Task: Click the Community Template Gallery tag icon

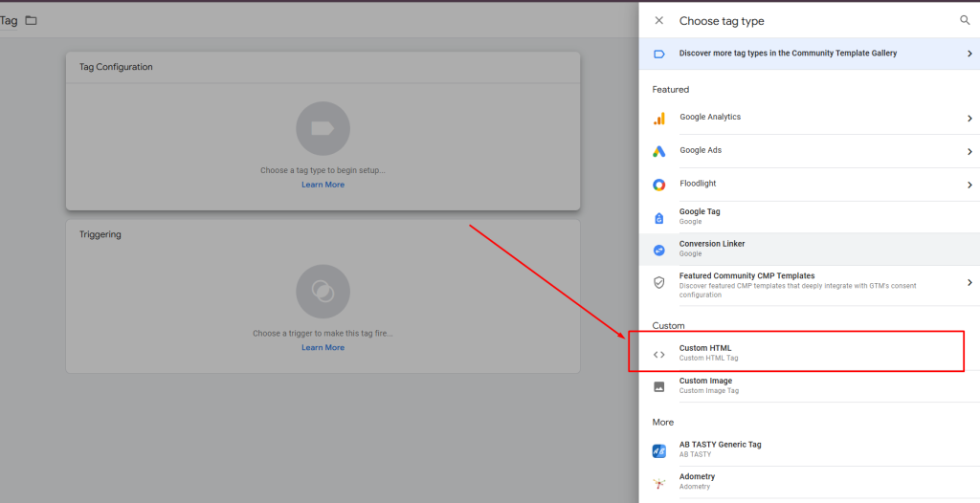Action: point(658,54)
